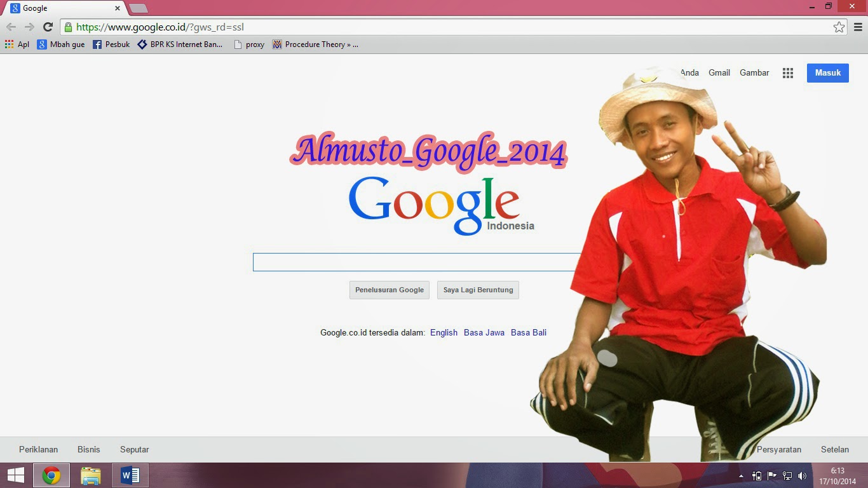The image size is (868, 488).
Task: Click the Google Indonesia logo
Action: tap(441, 205)
